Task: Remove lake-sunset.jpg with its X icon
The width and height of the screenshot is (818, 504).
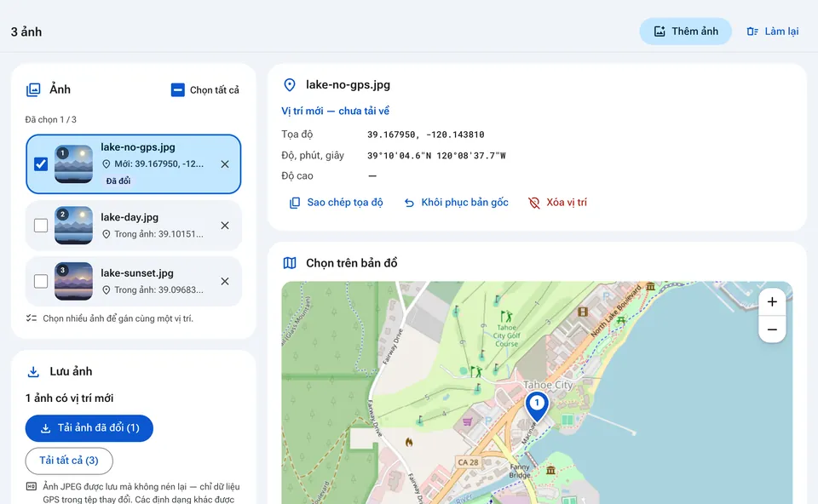Action: 225,282
